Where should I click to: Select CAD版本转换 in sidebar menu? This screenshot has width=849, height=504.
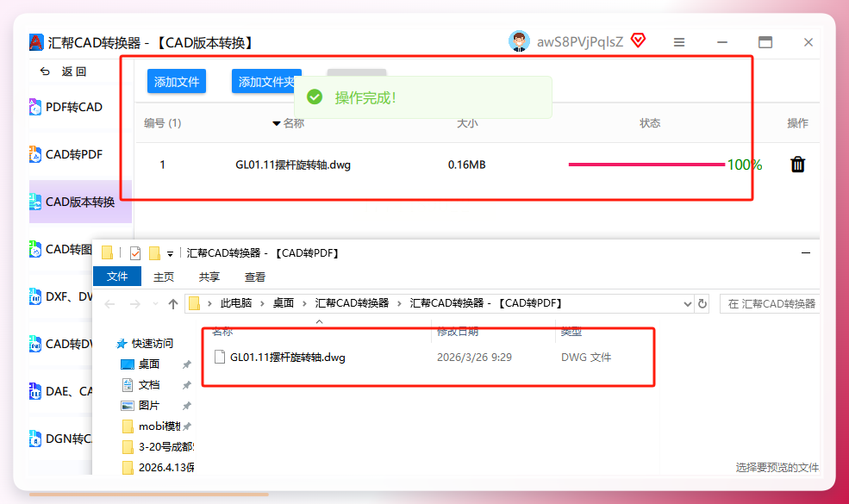point(80,202)
